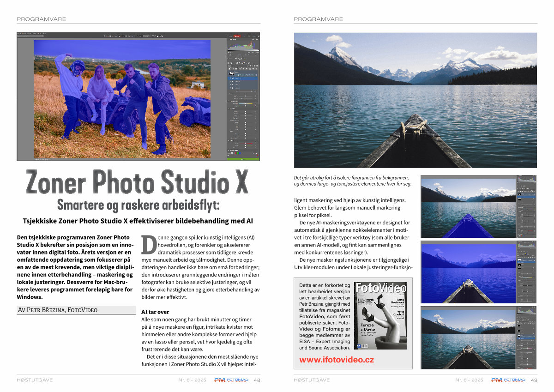This screenshot has height=392, width=554.
Task: Click the FotoVideo magazine cover thumbnail
Action: tap(380, 315)
